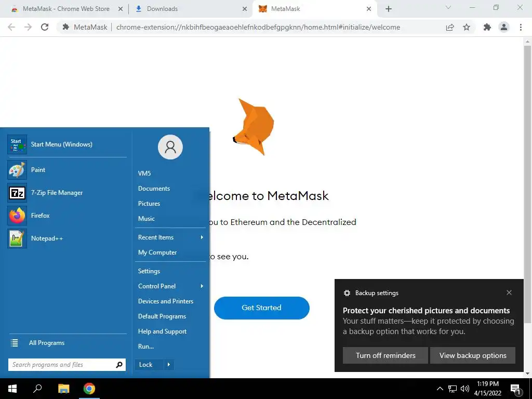Viewport: 532px width, 399px height.
Task: Open the Chrome profile avatar
Action: [504, 27]
